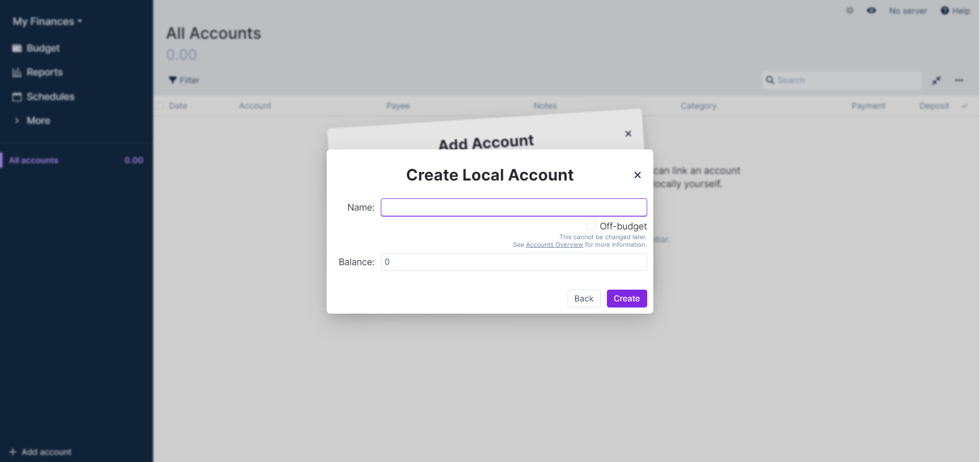Toggle privacy mode with eye icon
980x462 pixels.
(871, 11)
